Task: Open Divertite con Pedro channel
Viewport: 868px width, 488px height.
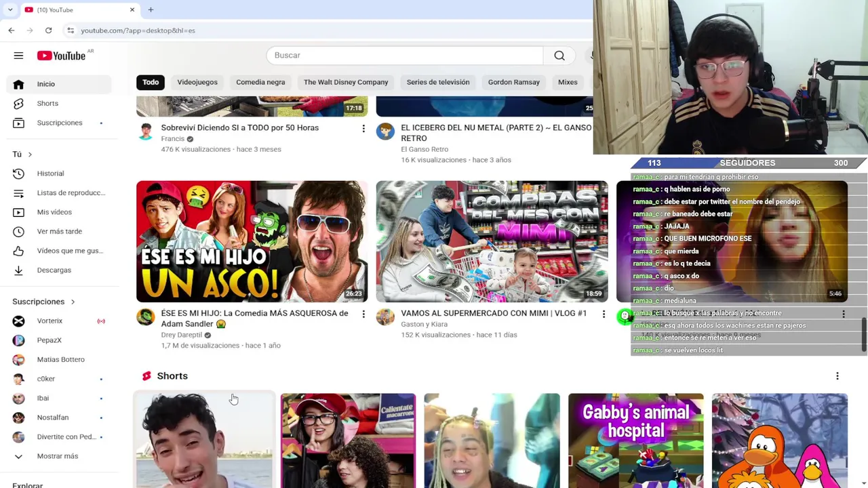Action: [59, 436]
